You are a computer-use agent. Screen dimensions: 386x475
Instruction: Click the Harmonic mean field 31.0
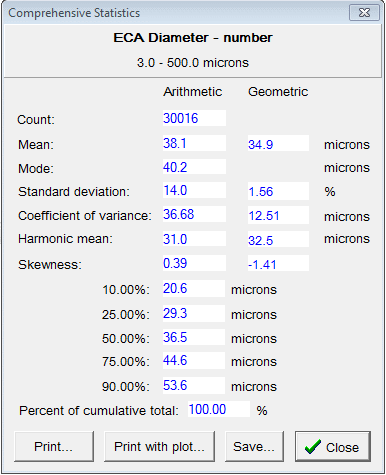(x=194, y=239)
